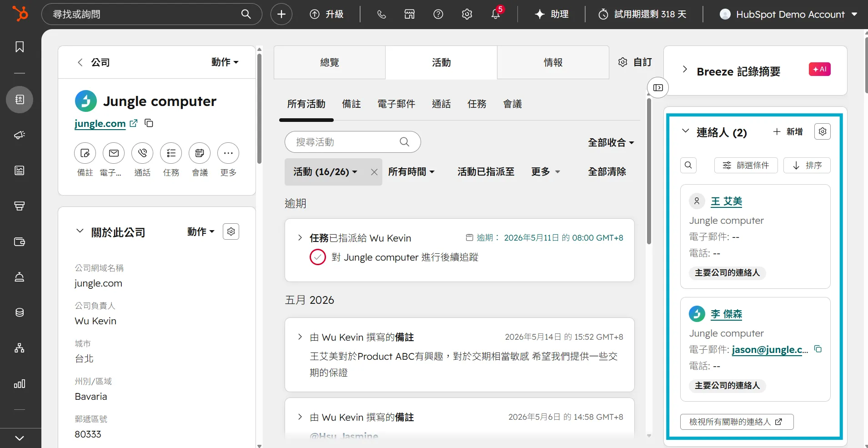
Task: Open the automation workflow sidebar icon
Action: [20, 348]
